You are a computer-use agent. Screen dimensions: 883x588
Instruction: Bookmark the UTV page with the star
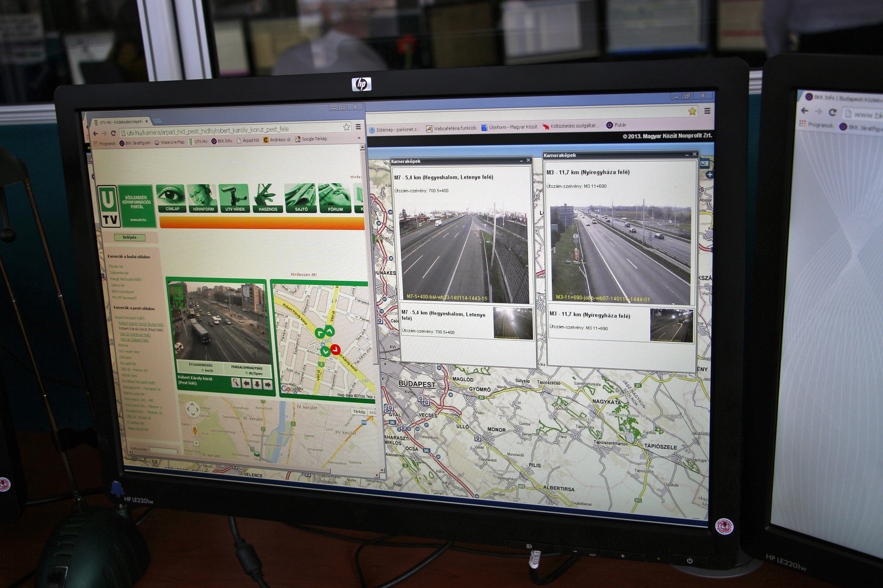pos(347,127)
